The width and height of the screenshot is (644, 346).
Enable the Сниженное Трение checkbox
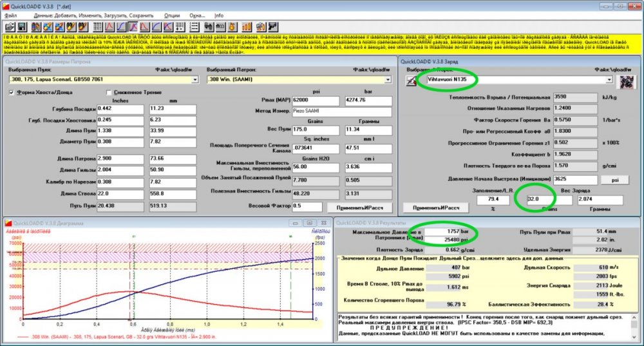point(108,92)
